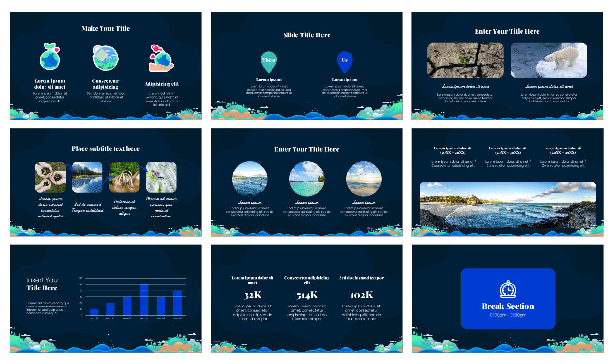Select the 'Slide Title Here' heading
The height and width of the screenshot is (364, 613).
coord(306,35)
